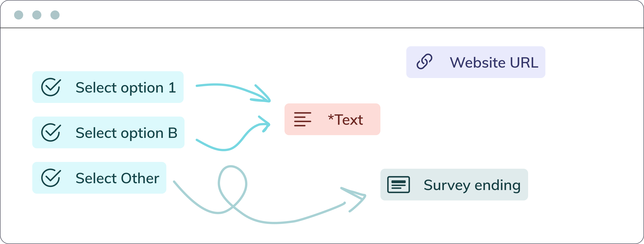Click the text lines icon in the *Text block

[x=302, y=119]
